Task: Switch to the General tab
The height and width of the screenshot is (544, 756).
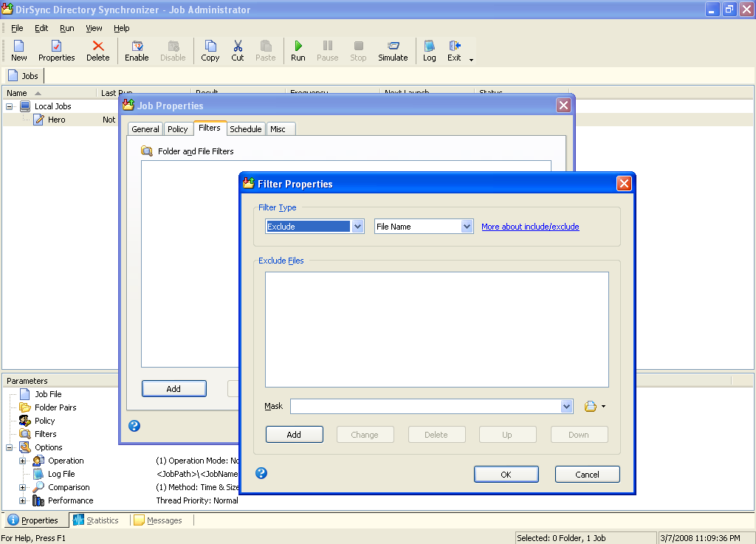Action: [145, 129]
